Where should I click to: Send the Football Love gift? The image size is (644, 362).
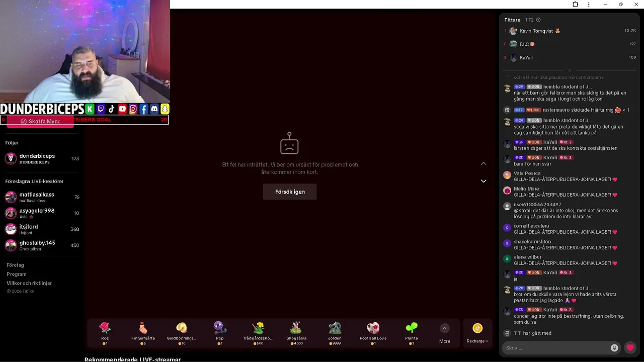coord(373,333)
